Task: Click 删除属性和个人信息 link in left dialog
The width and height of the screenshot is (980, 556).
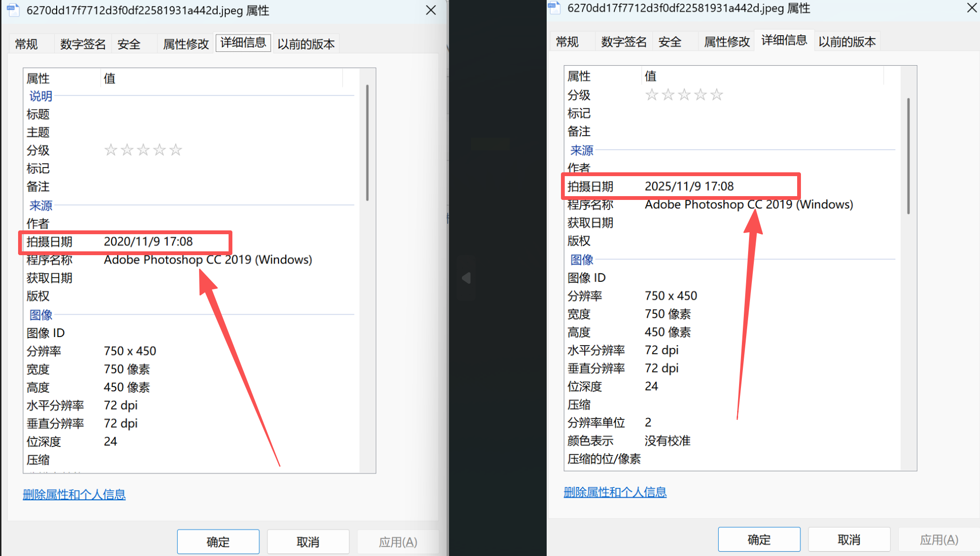Action: click(74, 494)
